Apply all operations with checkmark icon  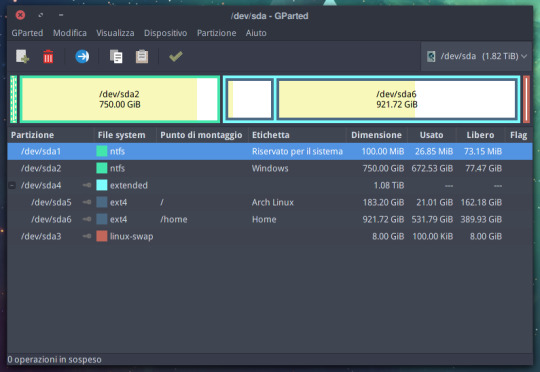click(176, 56)
